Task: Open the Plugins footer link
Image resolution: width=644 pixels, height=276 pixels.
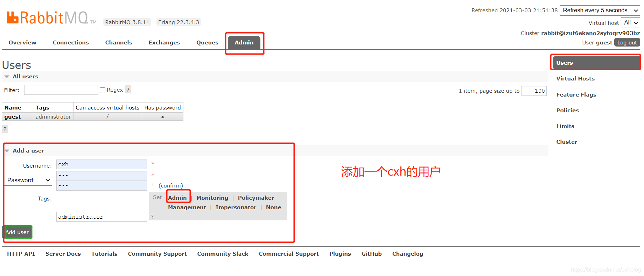Action: tap(340, 254)
